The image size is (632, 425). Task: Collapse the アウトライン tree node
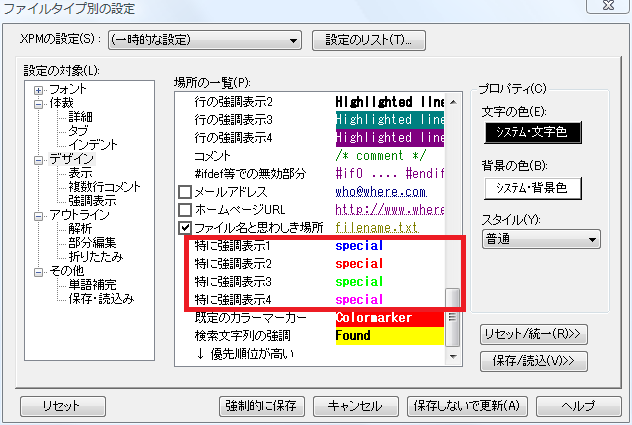[38, 217]
